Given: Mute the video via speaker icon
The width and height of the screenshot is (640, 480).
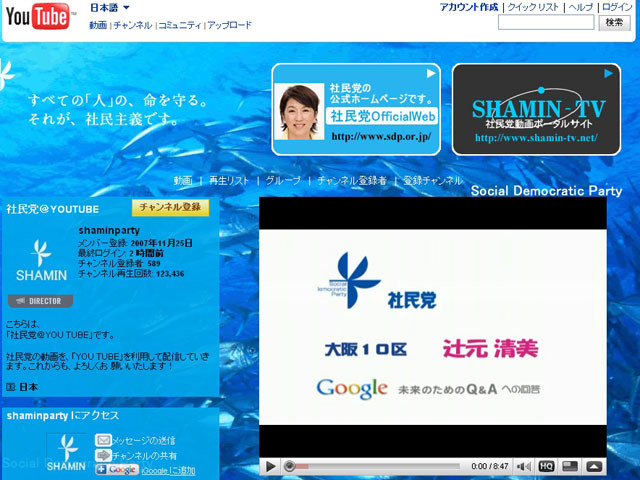Looking at the screenshot, I should [x=523, y=466].
